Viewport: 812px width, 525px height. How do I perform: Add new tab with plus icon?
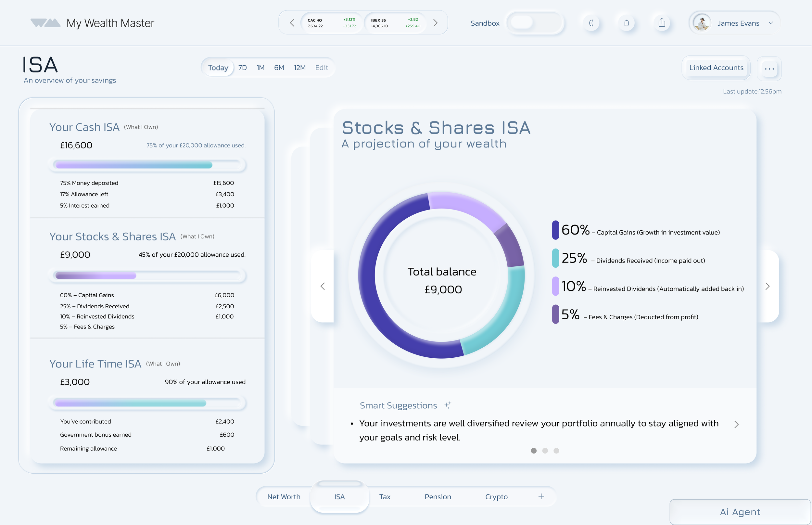(x=541, y=496)
